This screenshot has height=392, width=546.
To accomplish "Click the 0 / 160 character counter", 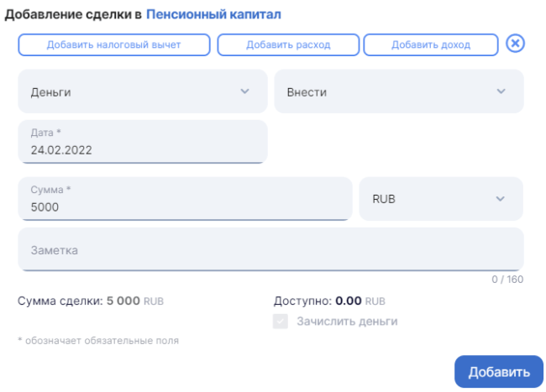I will [507, 280].
